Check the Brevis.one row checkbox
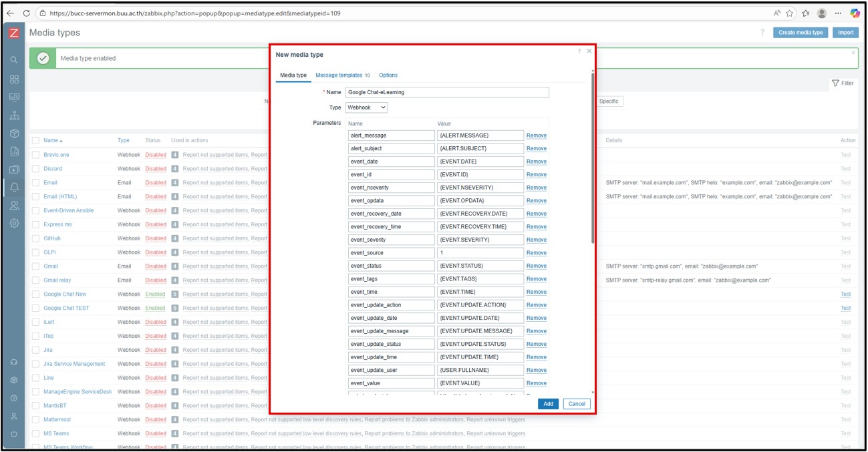 pyautogui.click(x=36, y=155)
